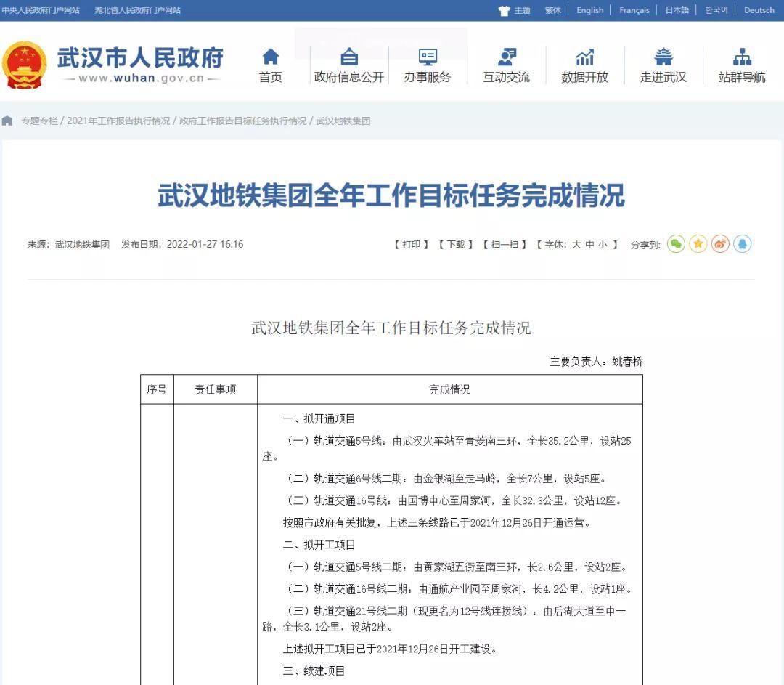
Task: Share via the blue QQ icon
Action: 743,243
